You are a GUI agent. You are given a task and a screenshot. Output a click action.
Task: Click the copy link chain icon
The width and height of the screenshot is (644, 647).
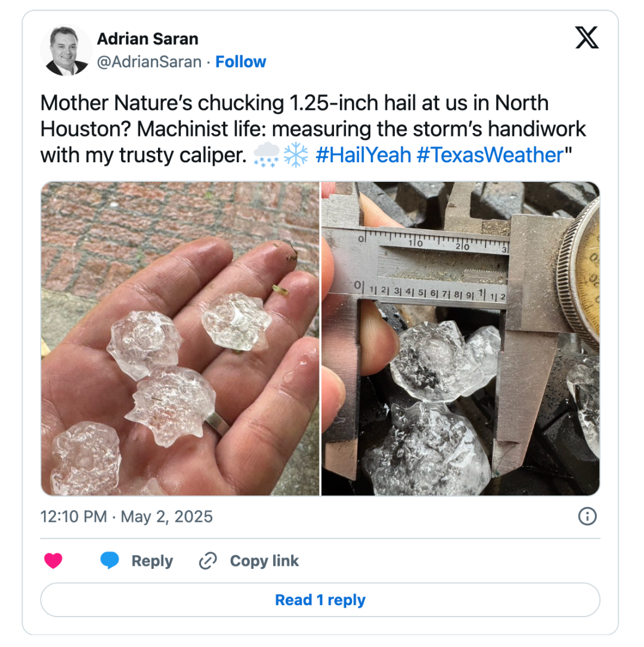208,561
